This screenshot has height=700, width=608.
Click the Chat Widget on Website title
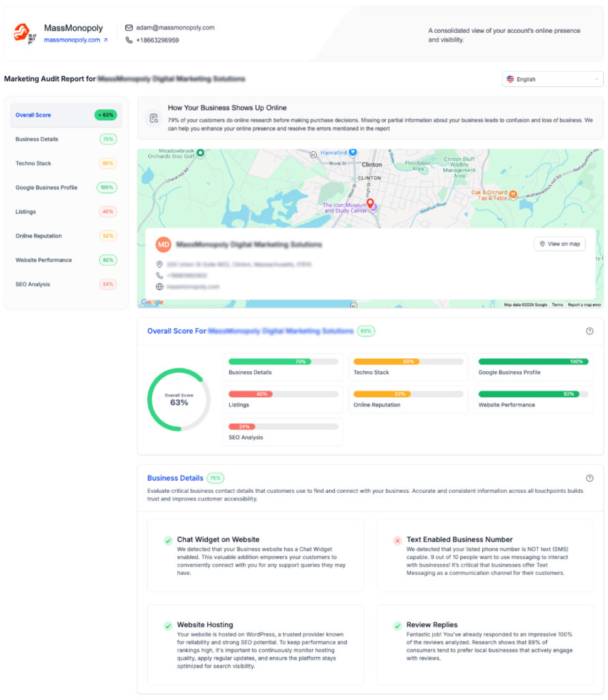pos(218,540)
